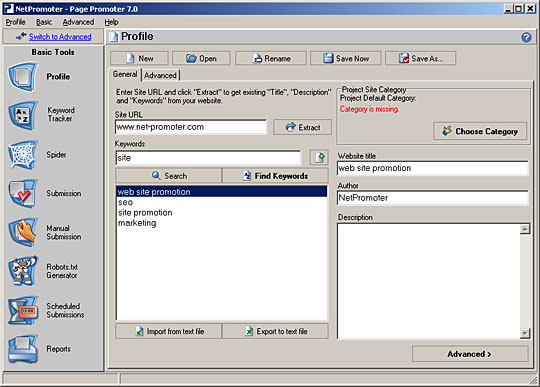This screenshot has height=387, width=540.
Task: Open the Profile menu
Action: point(15,22)
